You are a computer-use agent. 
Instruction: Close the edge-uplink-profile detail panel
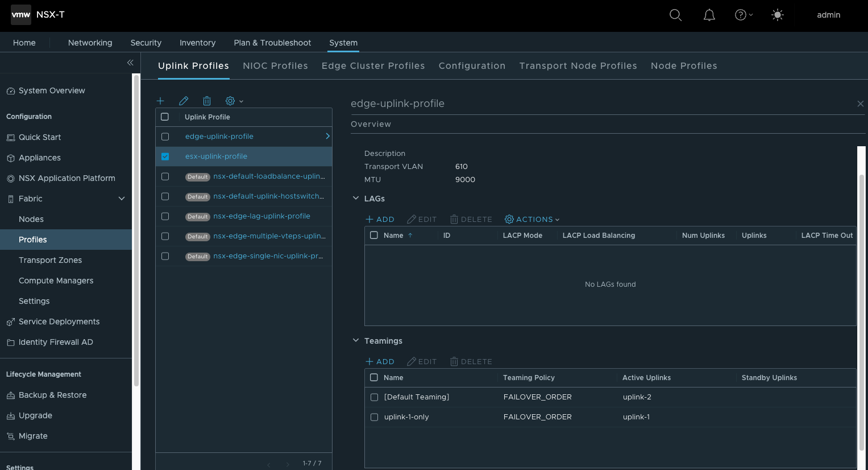(861, 104)
